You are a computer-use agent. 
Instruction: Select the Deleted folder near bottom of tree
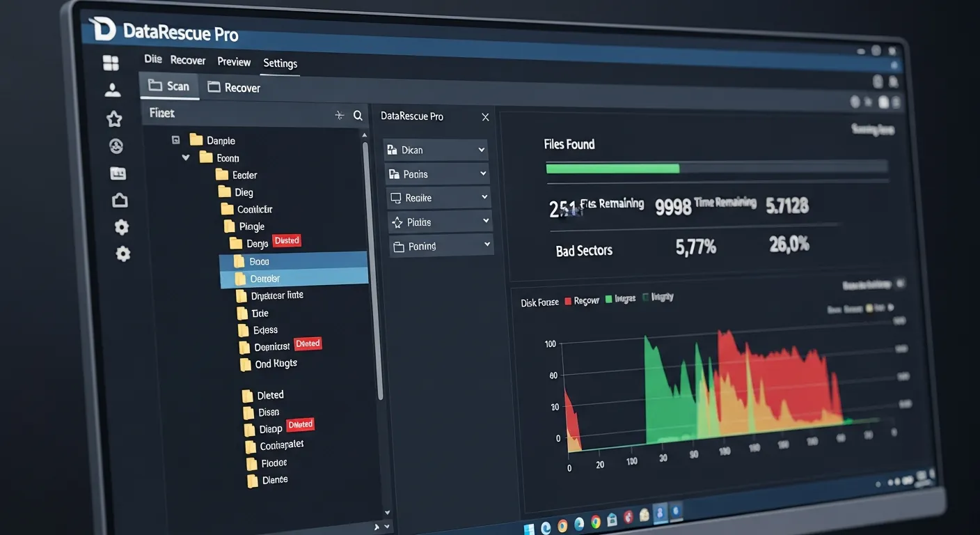pos(269,394)
